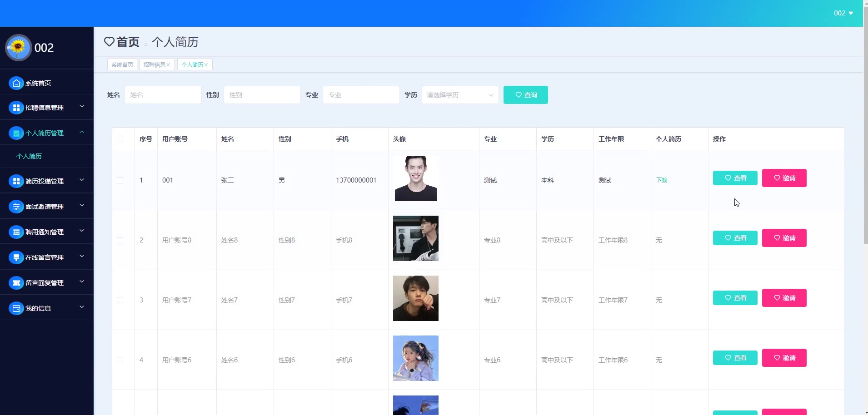Click 查看 button for 姓名6
The image size is (868, 415).
coord(735,358)
